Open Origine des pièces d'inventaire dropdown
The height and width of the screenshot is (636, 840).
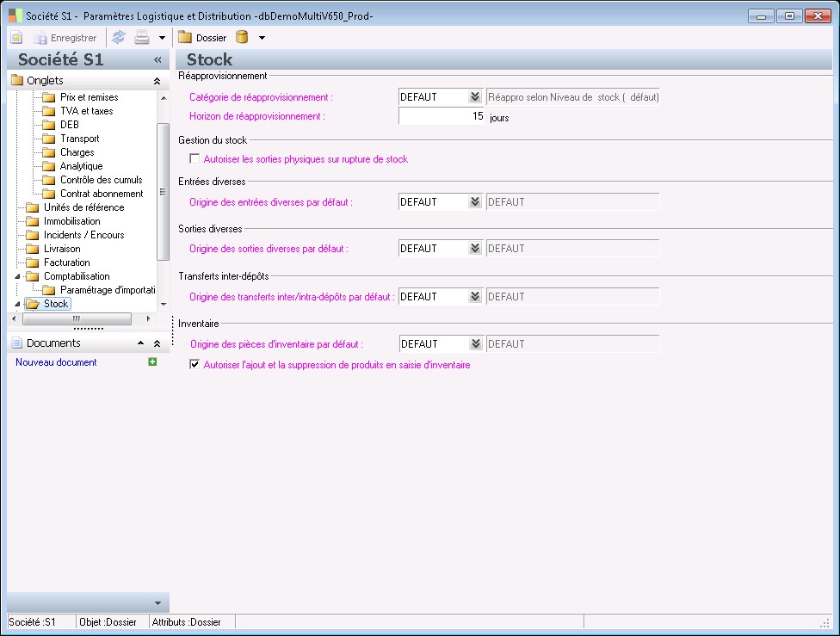click(476, 344)
